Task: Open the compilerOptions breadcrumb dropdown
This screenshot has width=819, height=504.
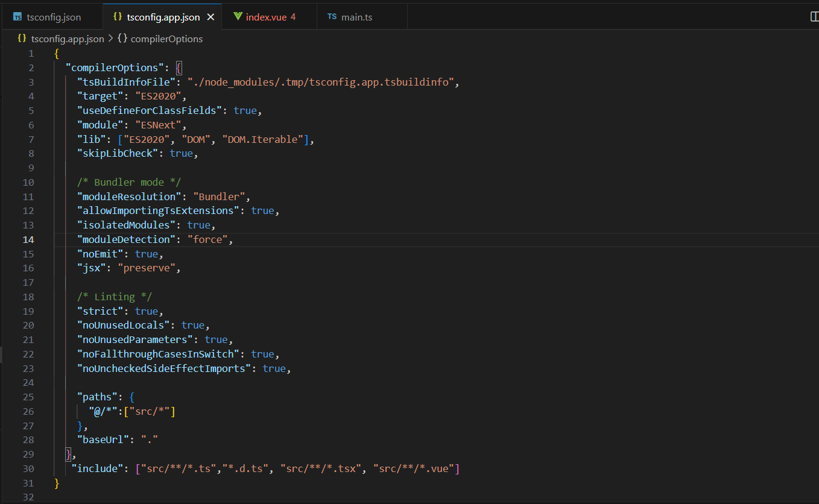Action: click(166, 39)
